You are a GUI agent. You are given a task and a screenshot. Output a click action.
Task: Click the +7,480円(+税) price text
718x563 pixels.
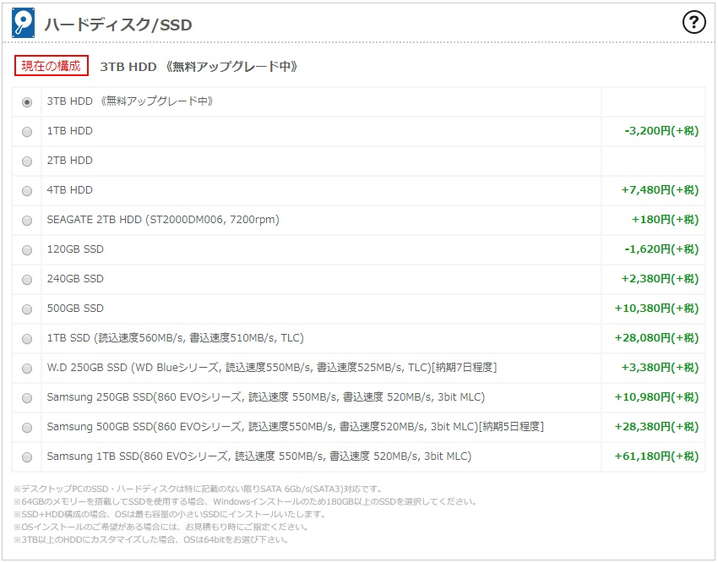tap(659, 190)
